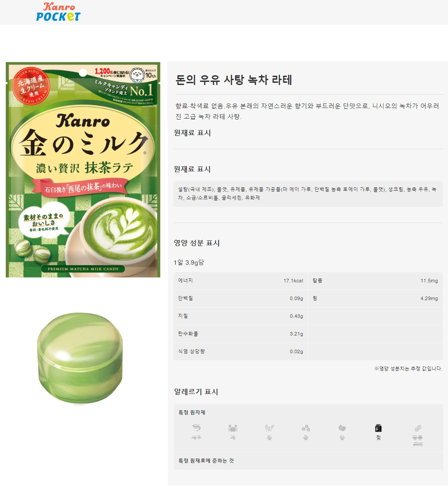Image resolution: width=448 pixels, height=486 pixels.
Task: Click the shrimp (새우) allergen icon
Action: click(196, 428)
